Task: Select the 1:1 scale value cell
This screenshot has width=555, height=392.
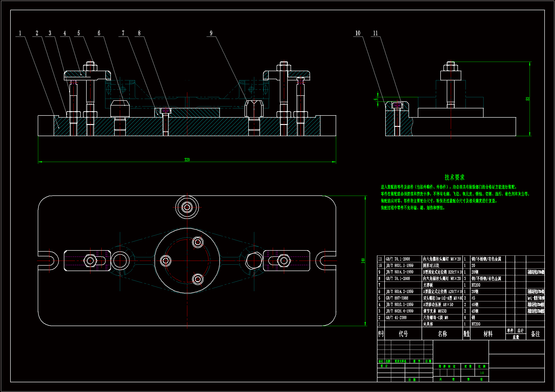Action: 481,373
